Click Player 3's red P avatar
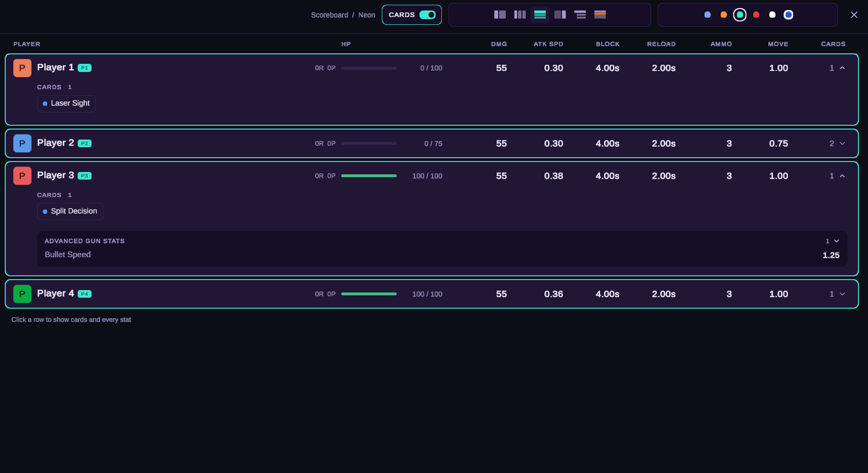 tap(22, 176)
